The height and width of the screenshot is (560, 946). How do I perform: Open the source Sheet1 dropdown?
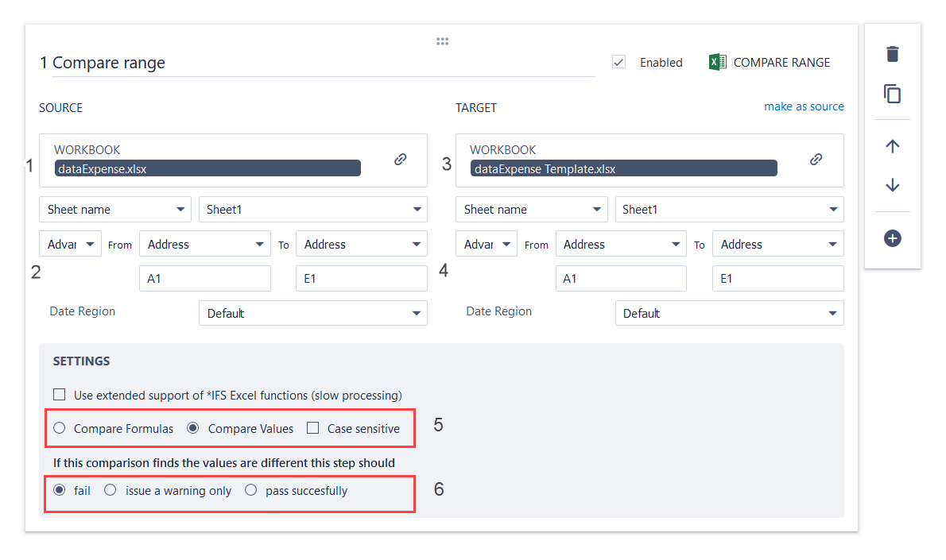coord(313,210)
